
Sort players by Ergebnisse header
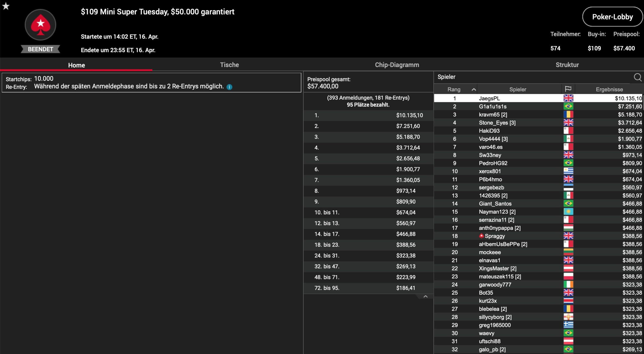[609, 89]
